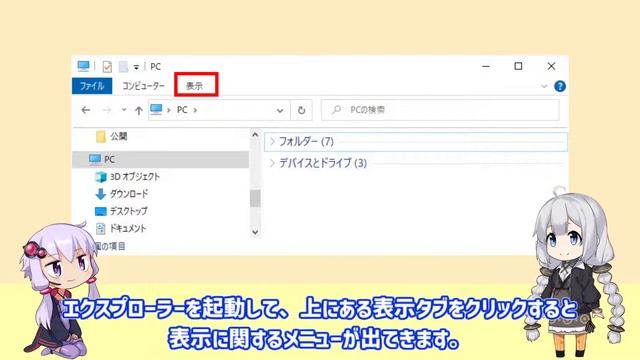Expand the ribbon with chevron arrow
Screen dimensions: 640x360
tap(544, 86)
